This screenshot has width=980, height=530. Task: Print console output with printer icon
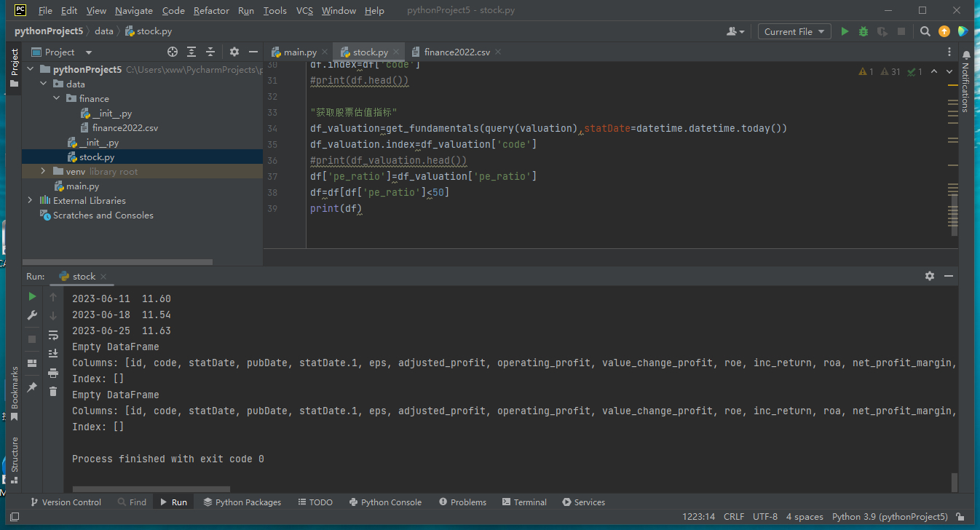[53, 373]
